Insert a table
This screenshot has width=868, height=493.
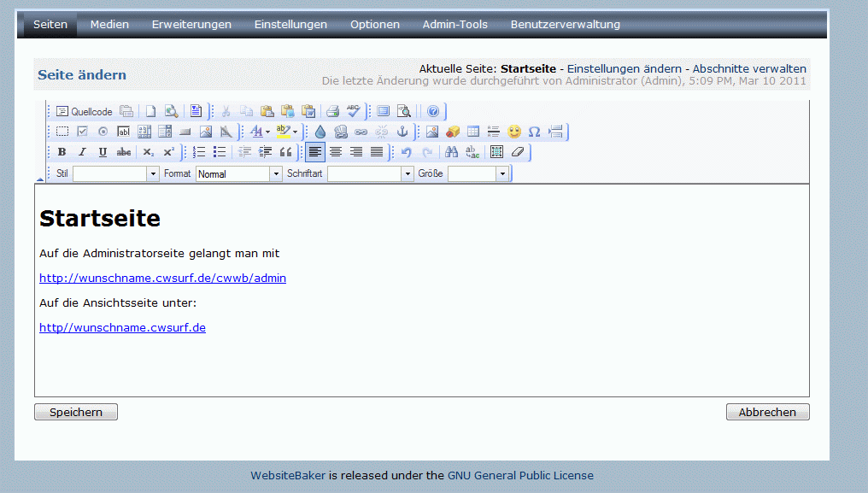(x=472, y=132)
